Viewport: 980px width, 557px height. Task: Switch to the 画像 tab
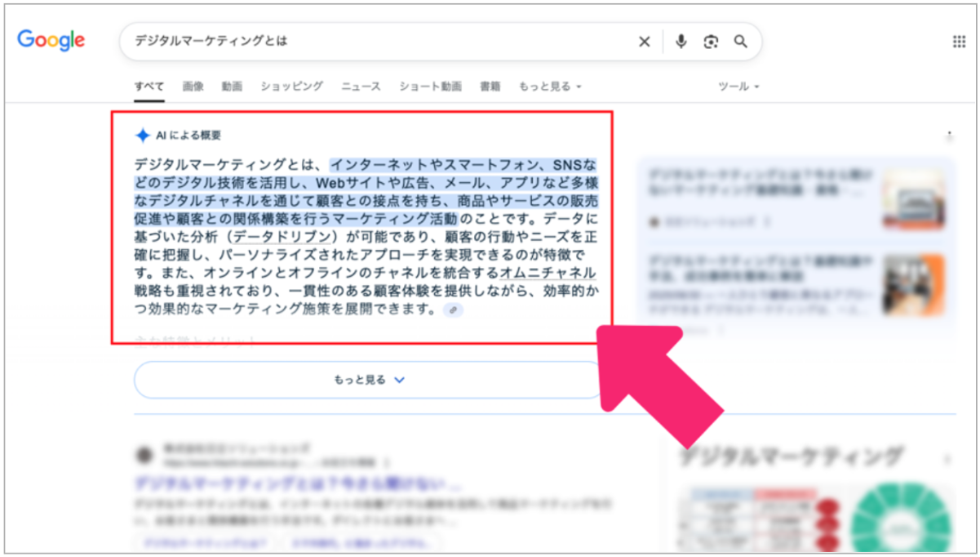click(193, 86)
